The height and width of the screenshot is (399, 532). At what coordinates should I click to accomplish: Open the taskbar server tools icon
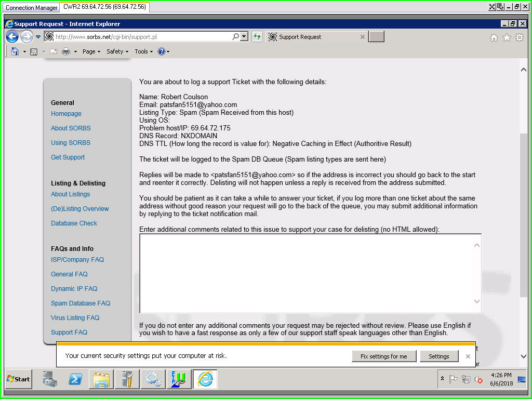coord(127,379)
